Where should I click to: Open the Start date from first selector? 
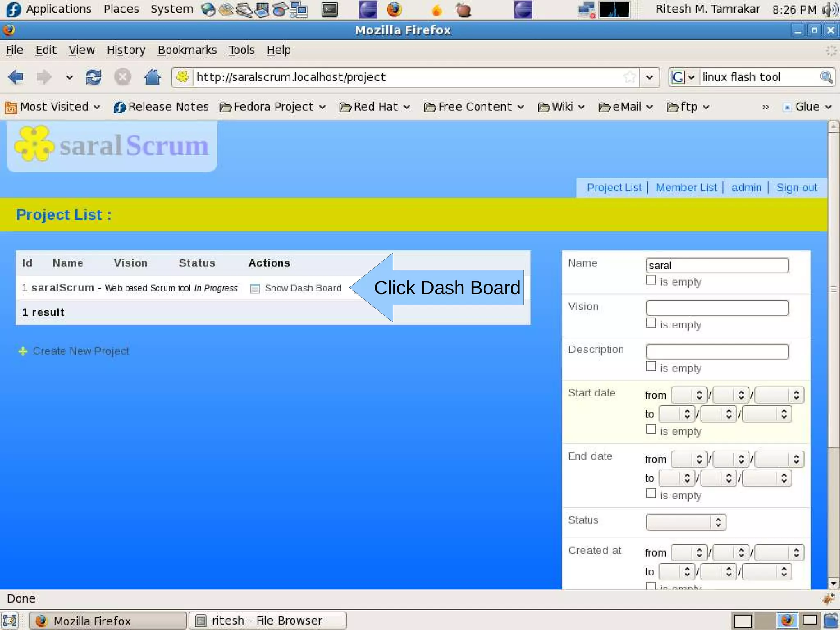(689, 395)
